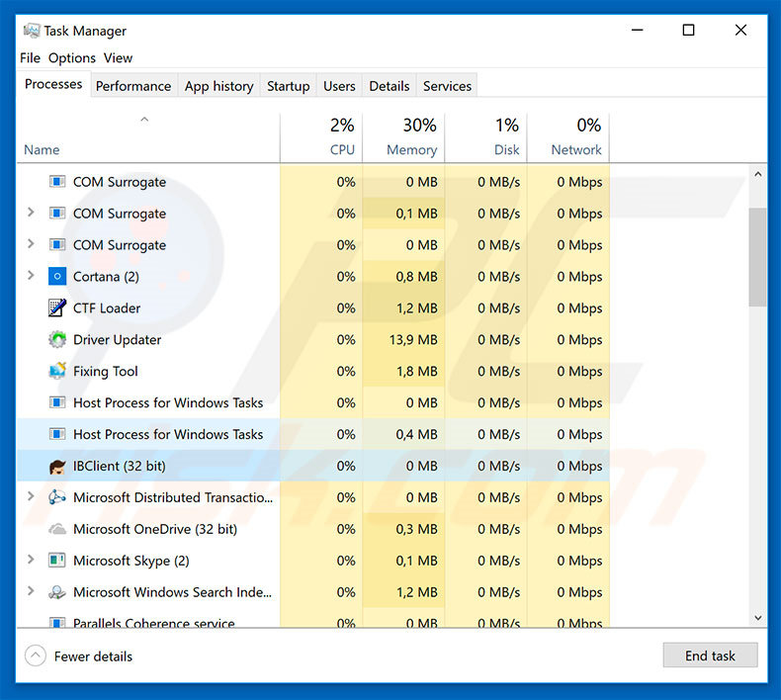Select the Parallels Coherence service row name
Viewport: 781px width, 700px height.
click(x=154, y=622)
